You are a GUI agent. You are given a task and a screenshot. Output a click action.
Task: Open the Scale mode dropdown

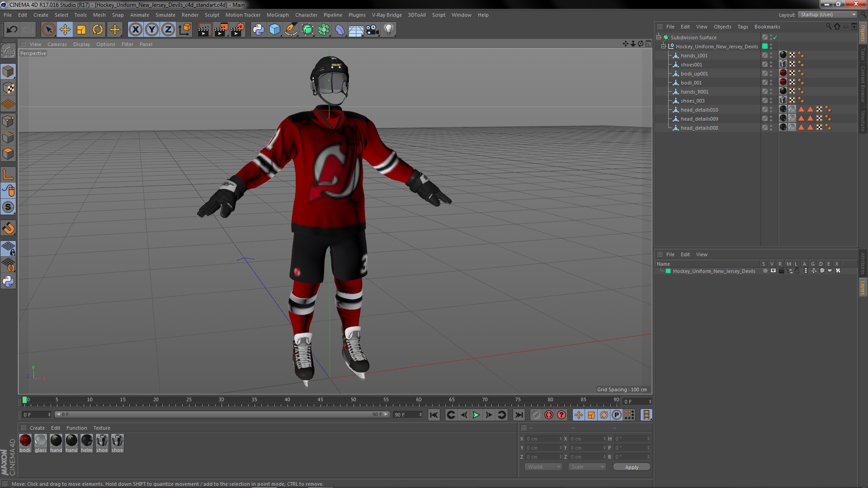point(587,467)
